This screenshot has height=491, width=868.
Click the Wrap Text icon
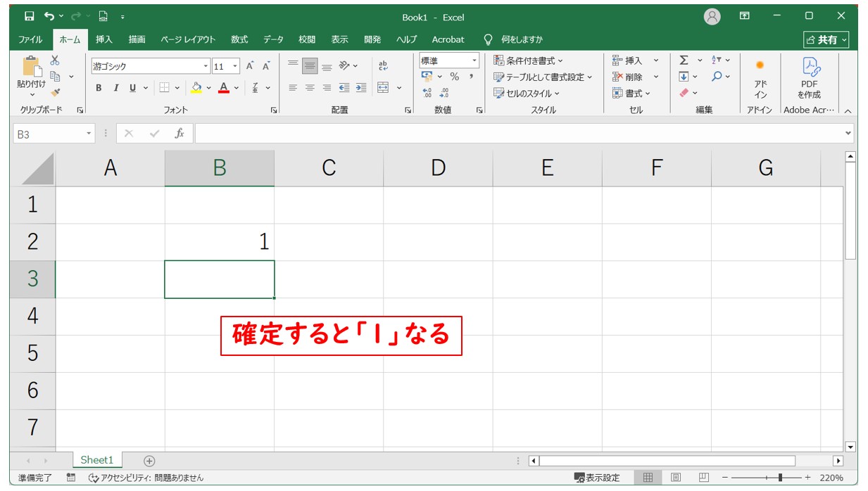[383, 66]
